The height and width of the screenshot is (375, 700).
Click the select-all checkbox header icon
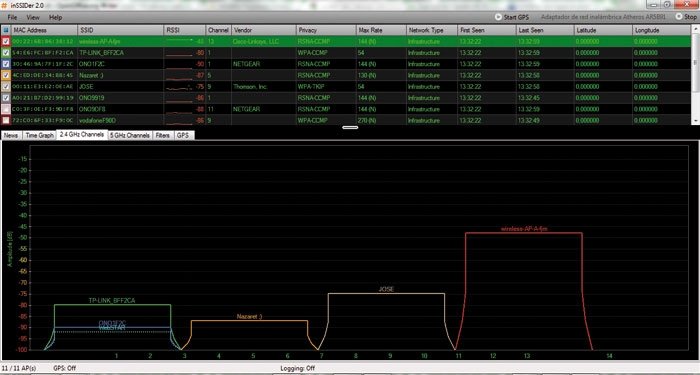pos(5,30)
